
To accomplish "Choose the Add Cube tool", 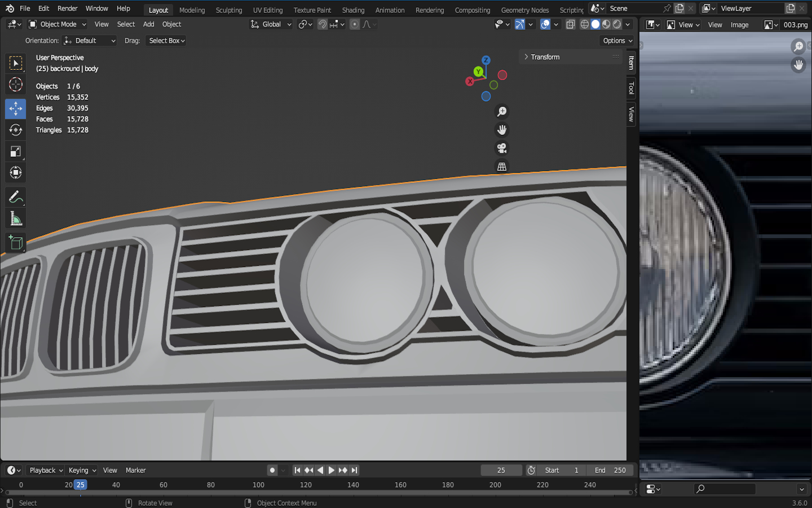I will point(15,243).
